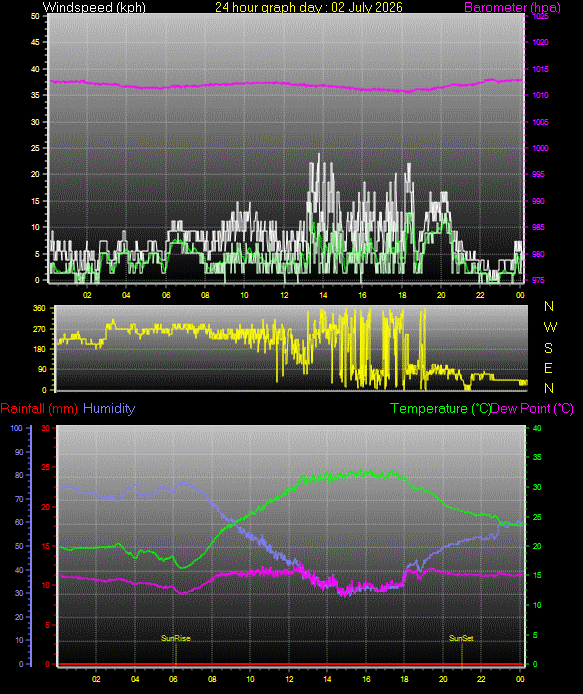This screenshot has width=583, height=694.
Task: Click the "22" hour label under temperature chart
Action: point(481,679)
